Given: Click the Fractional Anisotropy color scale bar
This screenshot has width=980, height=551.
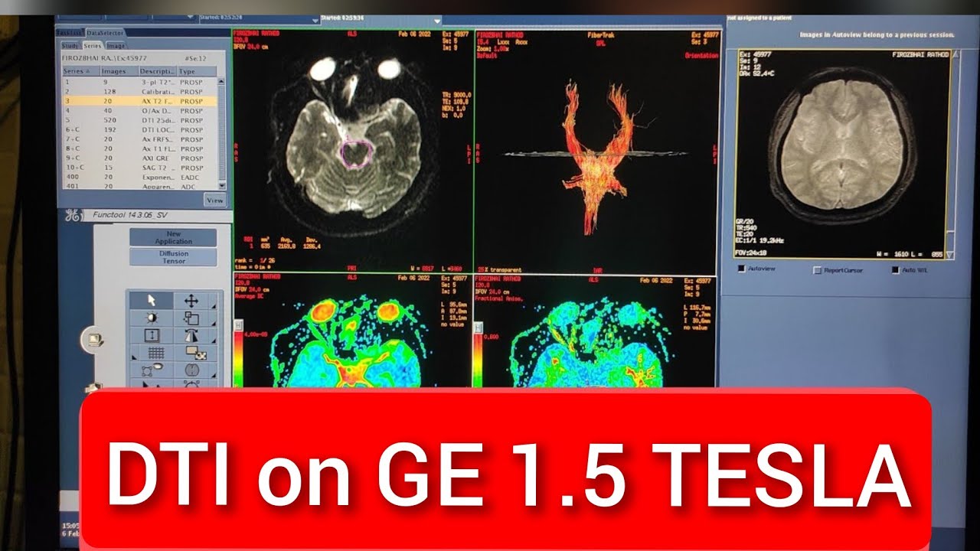Looking at the screenshot, I should pyautogui.click(x=479, y=361).
